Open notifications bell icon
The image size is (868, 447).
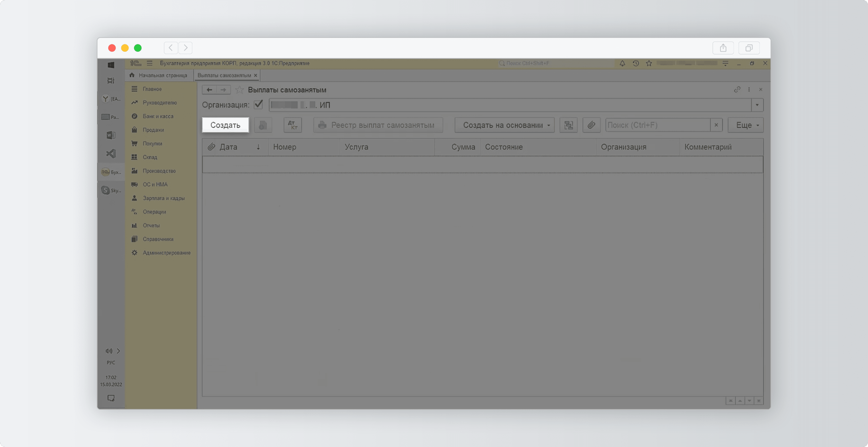[x=622, y=63]
